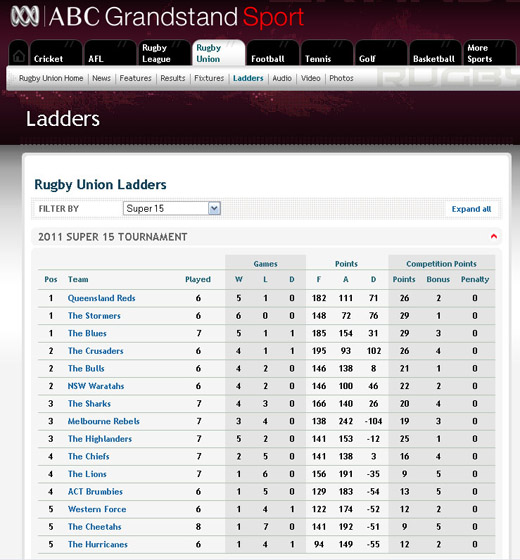This screenshot has height=560, width=520.
Task: Open the Rugby League tab
Action: tap(164, 53)
